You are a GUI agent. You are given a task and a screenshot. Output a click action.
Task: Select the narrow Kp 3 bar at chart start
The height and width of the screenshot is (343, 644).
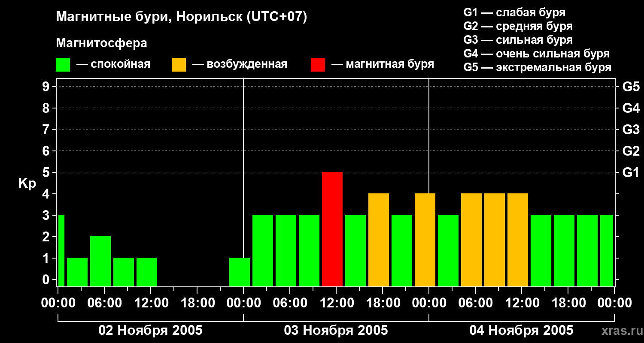point(61,250)
